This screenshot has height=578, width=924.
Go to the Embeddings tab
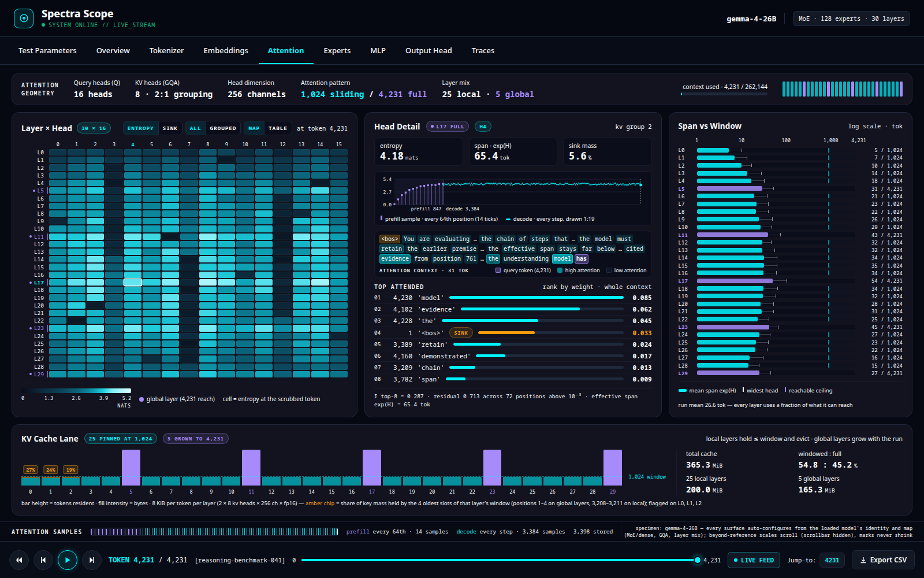(x=226, y=51)
